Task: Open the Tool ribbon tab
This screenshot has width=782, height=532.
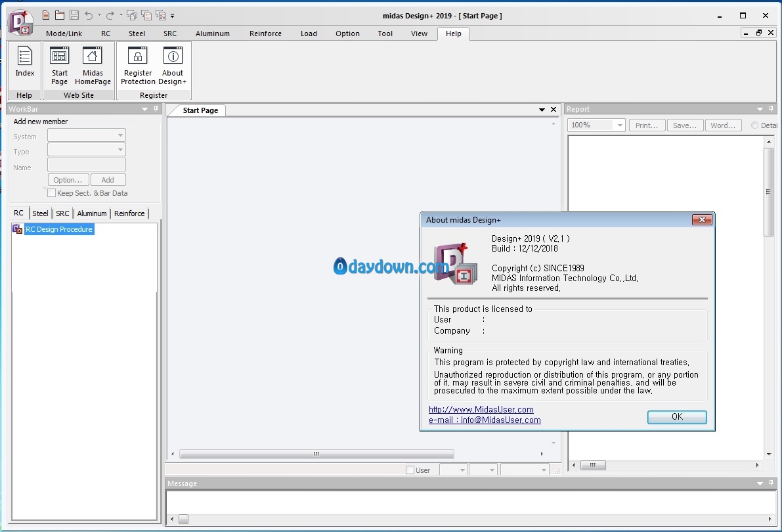Action: [385, 33]
